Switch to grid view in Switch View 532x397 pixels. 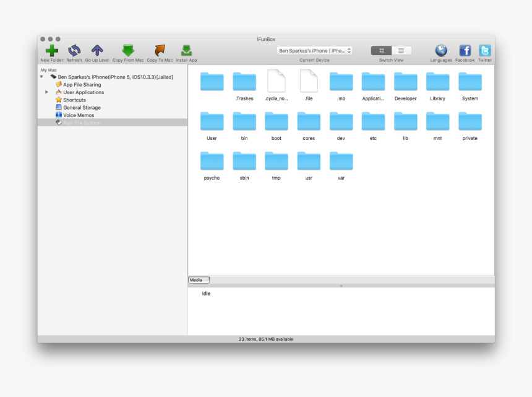382,50
